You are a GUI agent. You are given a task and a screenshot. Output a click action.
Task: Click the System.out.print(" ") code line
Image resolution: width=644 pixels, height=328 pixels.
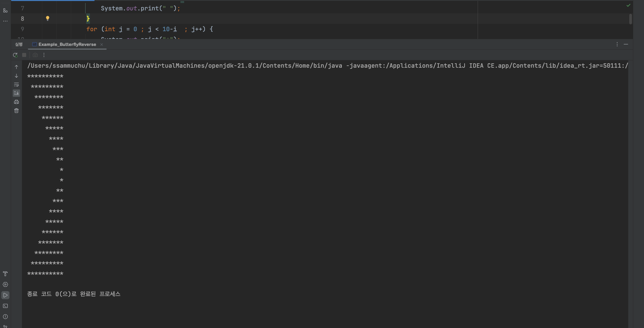click(x=141, y=8)
